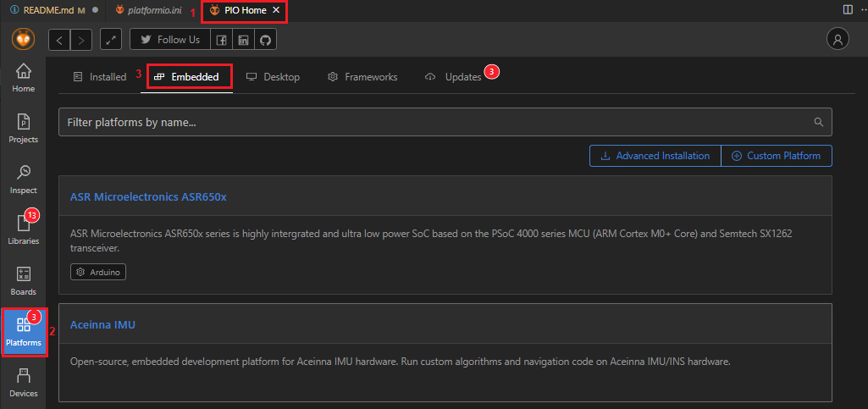Click the Aceinna IMU description text
Screen dimensions: 868x409
click(x=401, y=362)
